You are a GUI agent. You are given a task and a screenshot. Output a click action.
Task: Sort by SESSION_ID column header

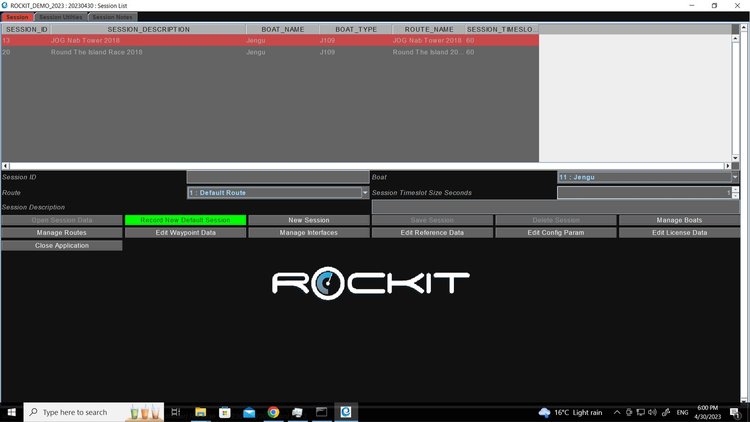26,29
